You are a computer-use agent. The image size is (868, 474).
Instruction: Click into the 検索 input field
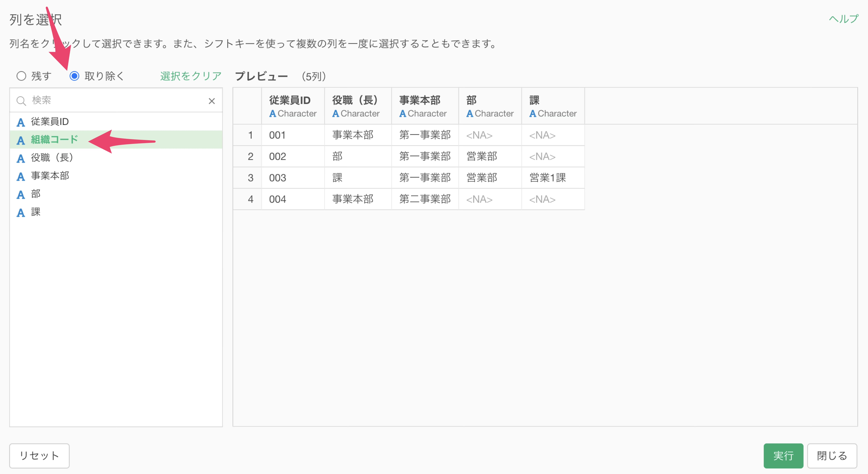[x=115, y=100]
